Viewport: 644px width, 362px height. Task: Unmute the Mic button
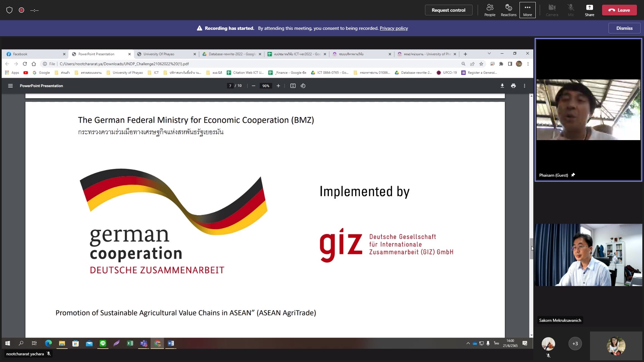coord(571,10)
